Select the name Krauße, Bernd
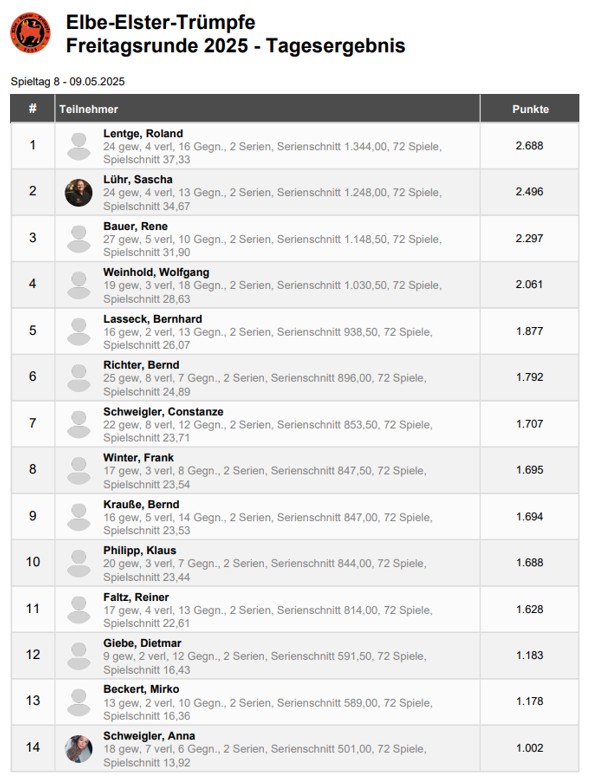This screenshot has width=589, height=780. pos(141,504)
